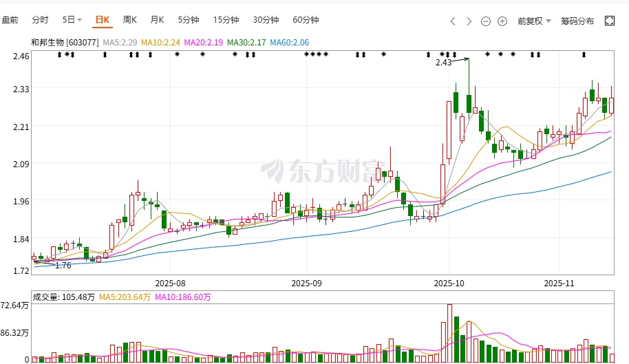This screenshot has width=629, height=364.
Task: Click the 成交量: 105.48万 volume label
Action: [64, 297]
